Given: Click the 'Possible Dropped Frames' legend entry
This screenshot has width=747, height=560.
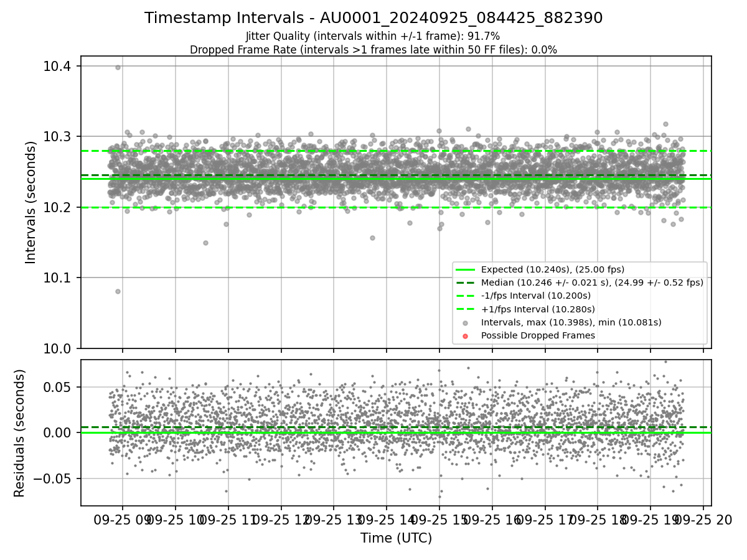Looking at the screenshot, I should coord(538,335).
